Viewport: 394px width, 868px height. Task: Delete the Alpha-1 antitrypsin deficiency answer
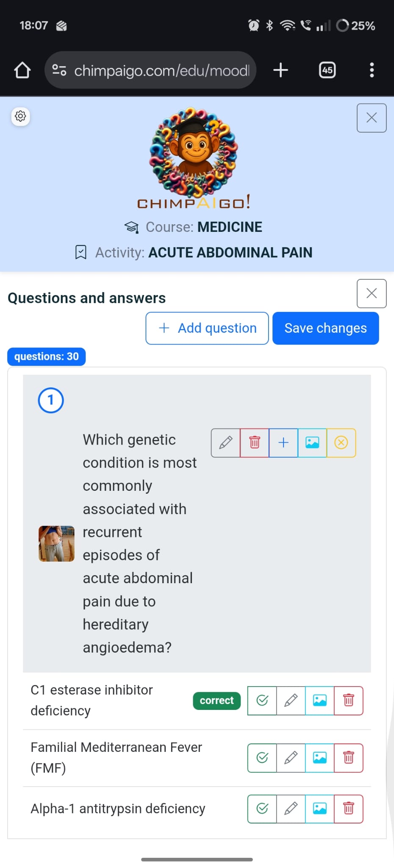click(x=348, y=809)
